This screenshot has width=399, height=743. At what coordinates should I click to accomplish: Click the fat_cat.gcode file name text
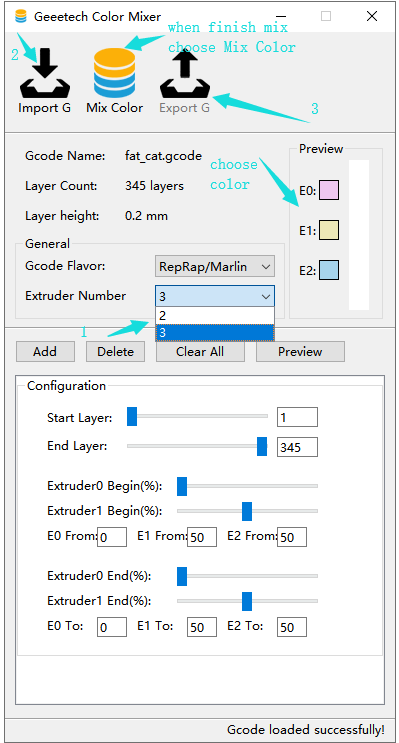coord(163,156)
